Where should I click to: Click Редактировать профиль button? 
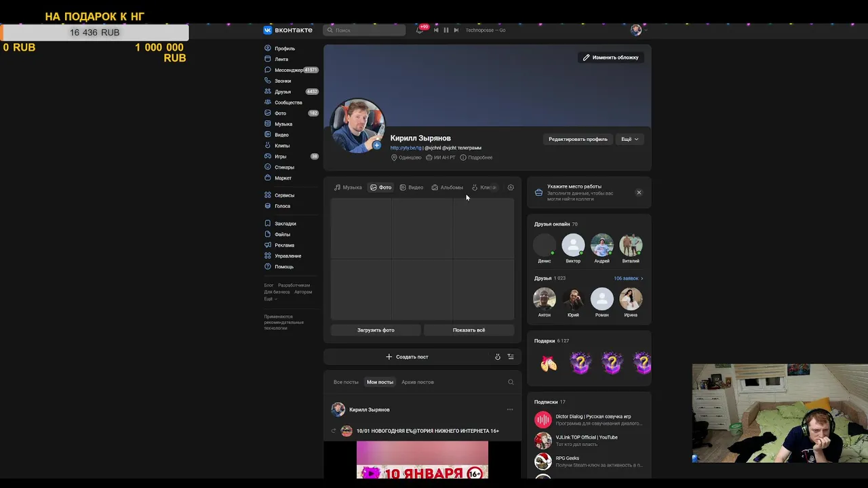pyautogui.click(x=578, y=139)
